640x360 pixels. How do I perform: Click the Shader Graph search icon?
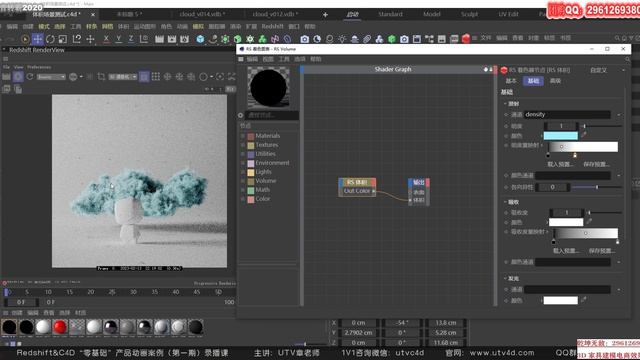(627, 60)
